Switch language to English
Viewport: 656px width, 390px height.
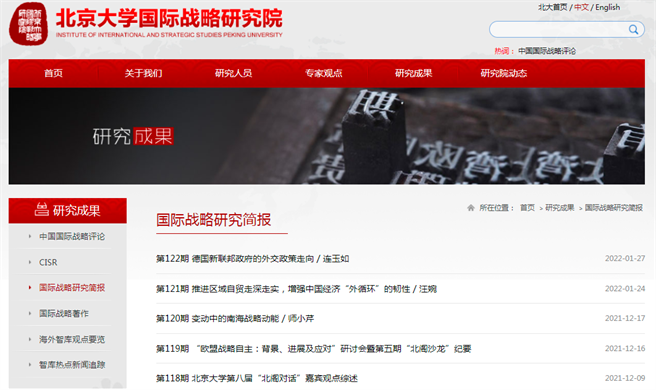pos(607,7)
